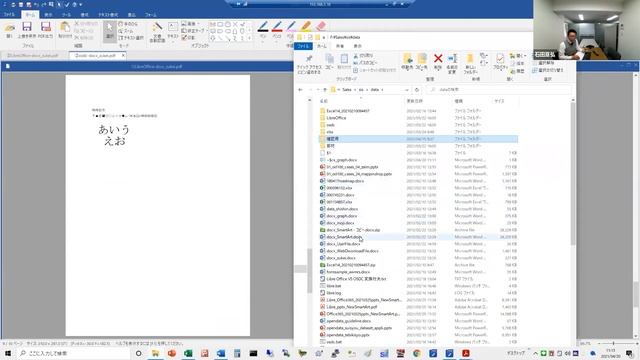Click the Refresh button beside address bar

click(x=417, y=90)
